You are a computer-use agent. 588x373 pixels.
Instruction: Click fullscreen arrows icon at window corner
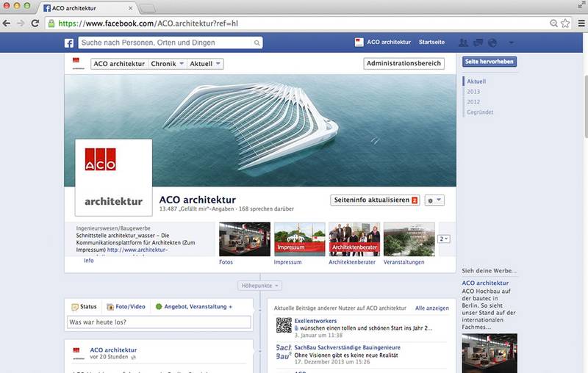(x=581, y=5)
